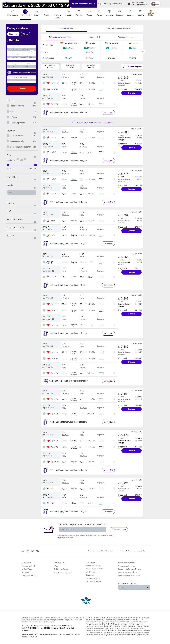The height and width of the screenshot is (644, 170).
Task: Toggle the cheapest date search switch
Action: (9, 72)
